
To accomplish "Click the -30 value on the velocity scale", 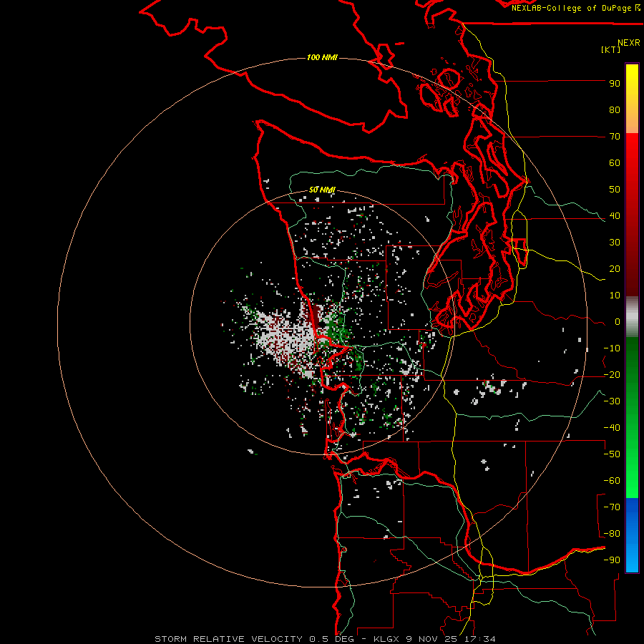I will pos(612,401).
